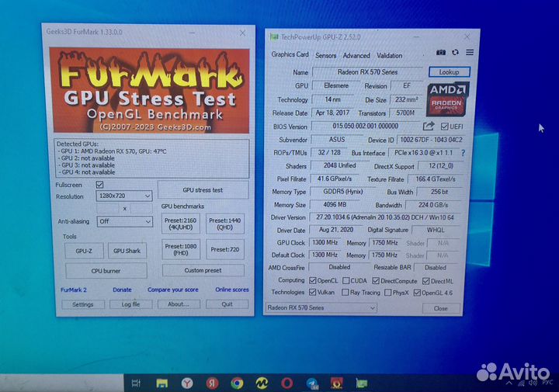Open Task View on the taskbar
This screenshot has height=392, width=559.
136,383
